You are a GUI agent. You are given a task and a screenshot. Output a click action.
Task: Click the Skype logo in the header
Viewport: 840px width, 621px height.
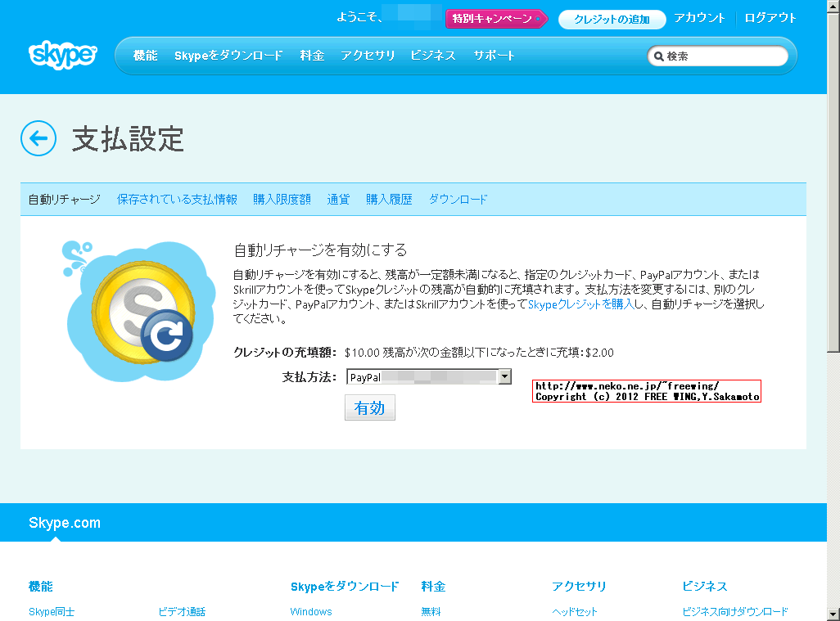[x=62, y=56]
